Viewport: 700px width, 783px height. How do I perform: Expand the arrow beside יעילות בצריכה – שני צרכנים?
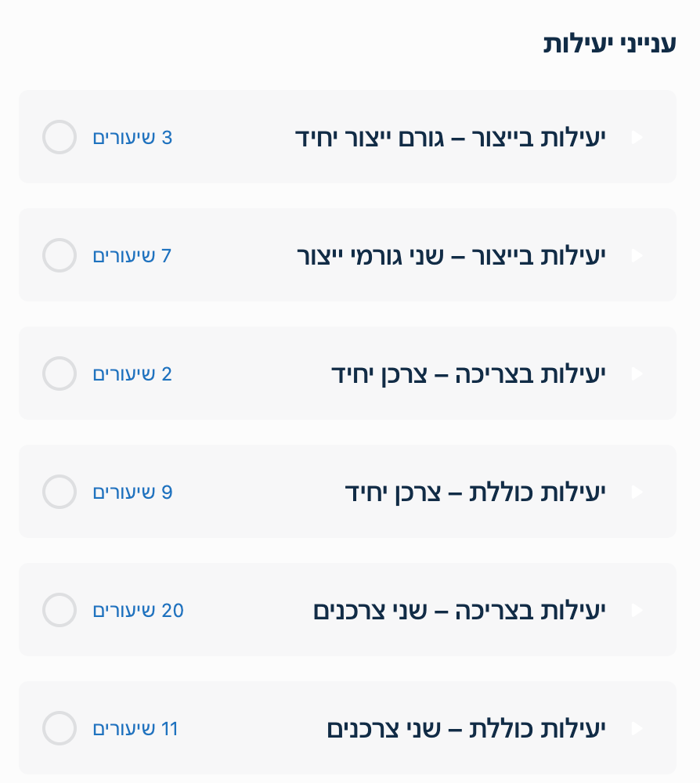click(637, 611)
